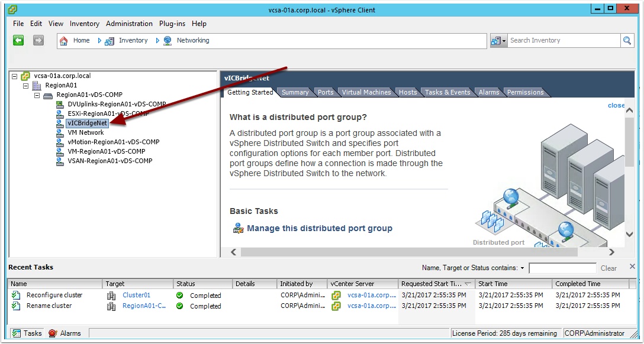Click the green Back navigation arrow
The height and width of the screenshot is (344, 644).
18,40
